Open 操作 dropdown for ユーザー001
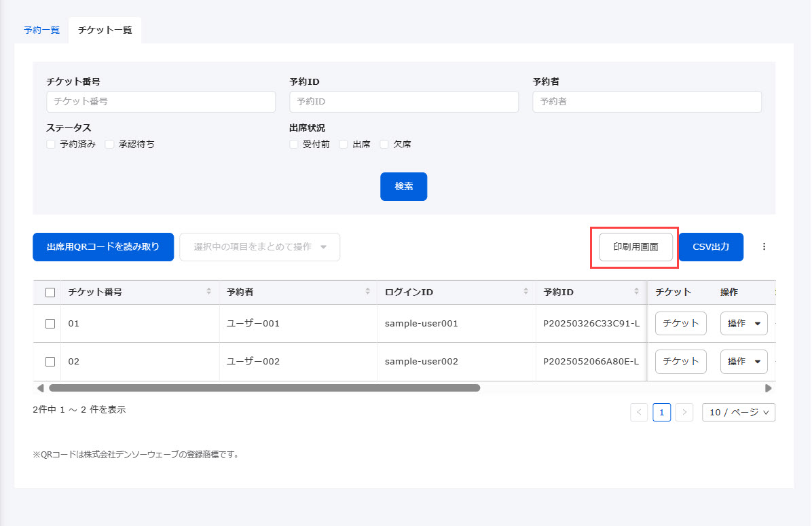 [x=743, y=324]
